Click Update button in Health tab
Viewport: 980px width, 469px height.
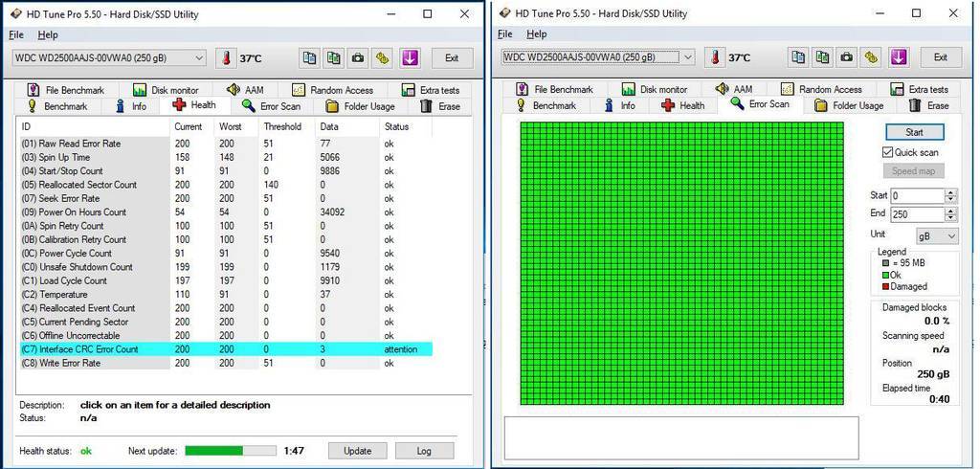pos(358,451)
